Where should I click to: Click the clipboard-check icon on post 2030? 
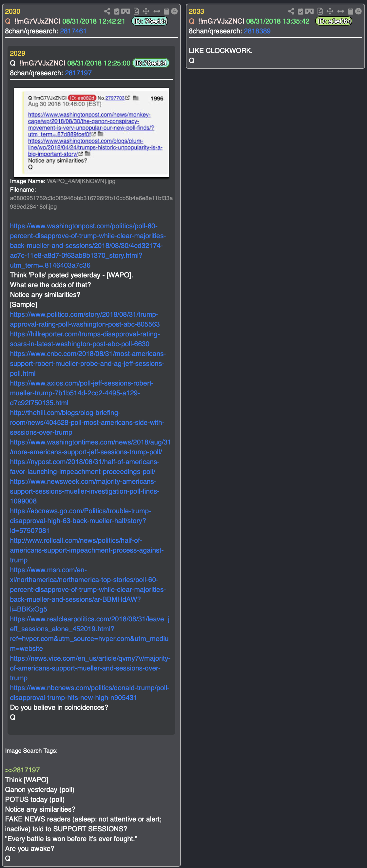point(117,11)
